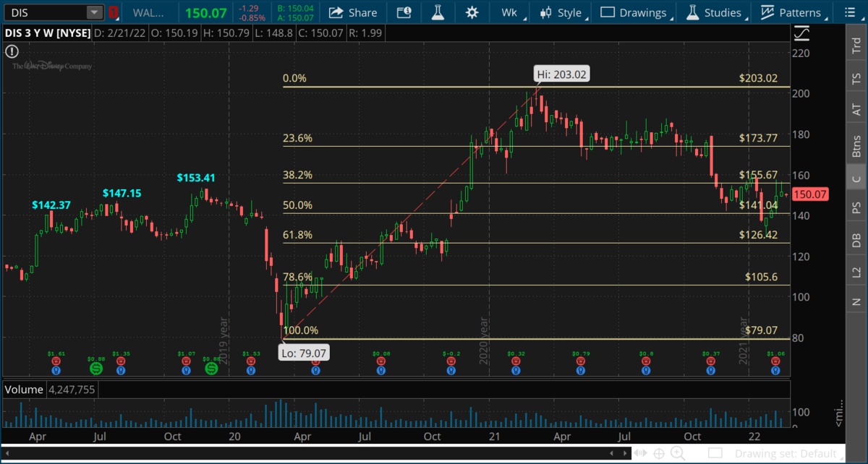The height and width of the screenshot is (464, 868).
Task: Click the WAL... company name field
Action: (x=148, y=12)
